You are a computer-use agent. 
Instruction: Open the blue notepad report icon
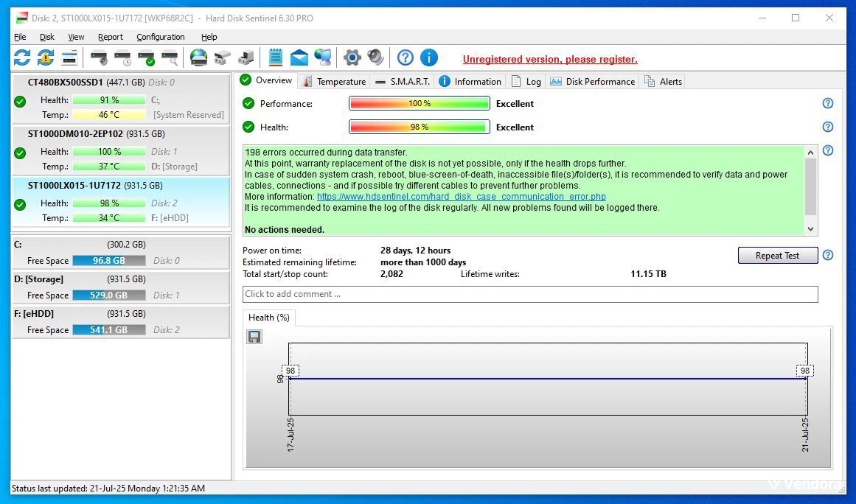276,57
